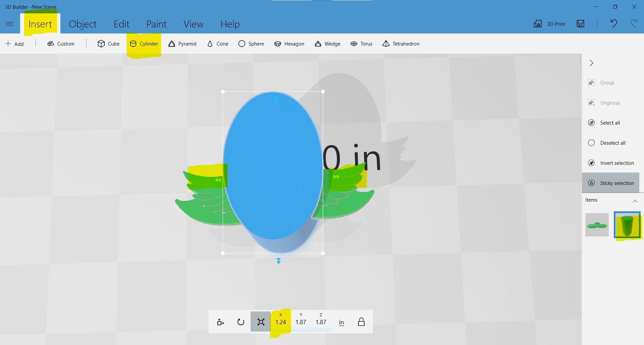This screenshot has height=345, width=644.
Task: Select the Rotate tool icon
Action: pyautogui.click(x=240, y=322)
